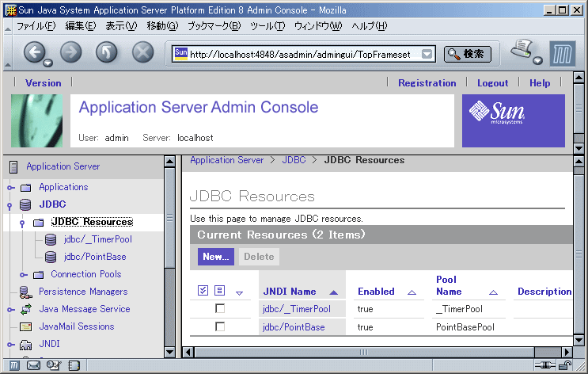Viewport: 588px width, 374px height.
Task: Click the Persistence Managers icon
Action: tap(25, 292)
